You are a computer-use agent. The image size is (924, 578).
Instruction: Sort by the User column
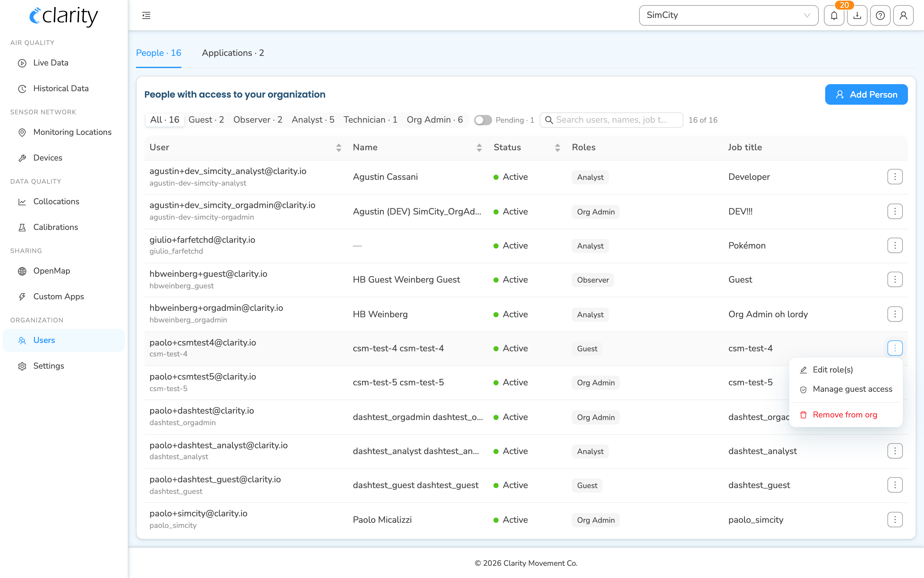click(x=338, y=148)
